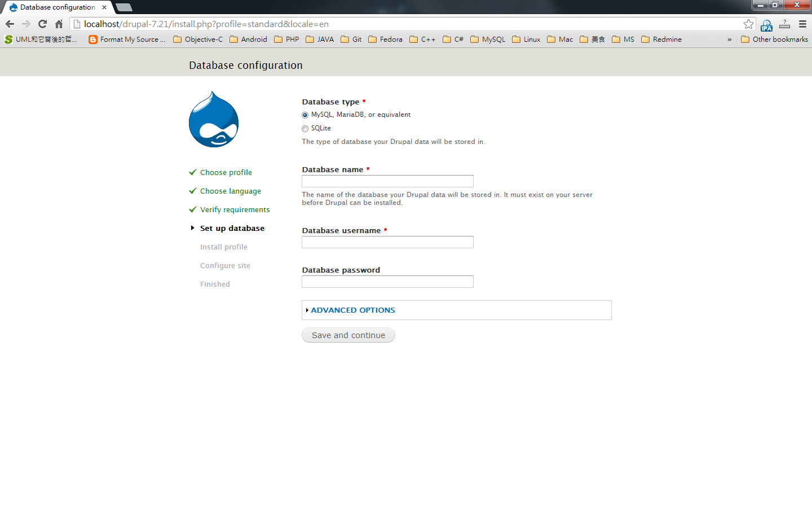This screenshot has height=508, width=812.
Task: Select the SQLite radio button
Action: point(305,129)
